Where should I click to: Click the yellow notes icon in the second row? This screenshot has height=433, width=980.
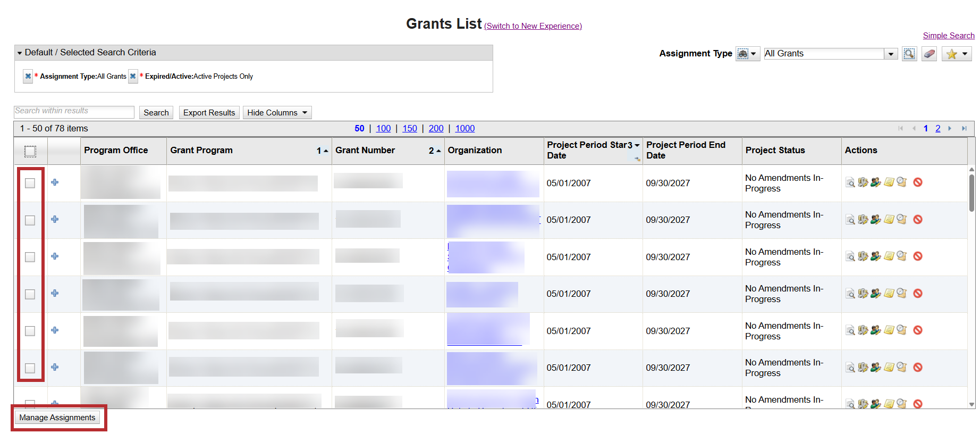coord(889,219)
